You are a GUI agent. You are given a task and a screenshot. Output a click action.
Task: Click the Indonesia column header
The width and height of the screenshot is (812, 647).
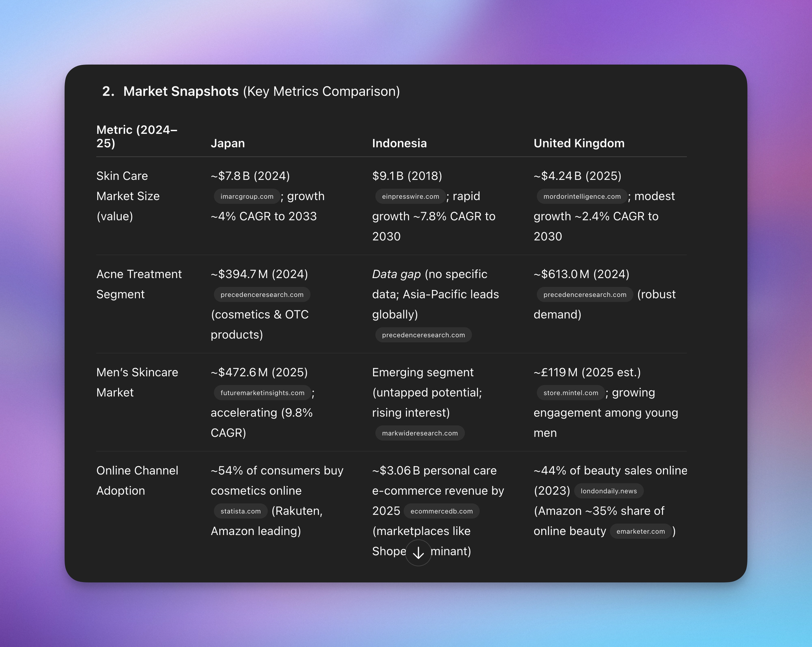click(400, 143)
